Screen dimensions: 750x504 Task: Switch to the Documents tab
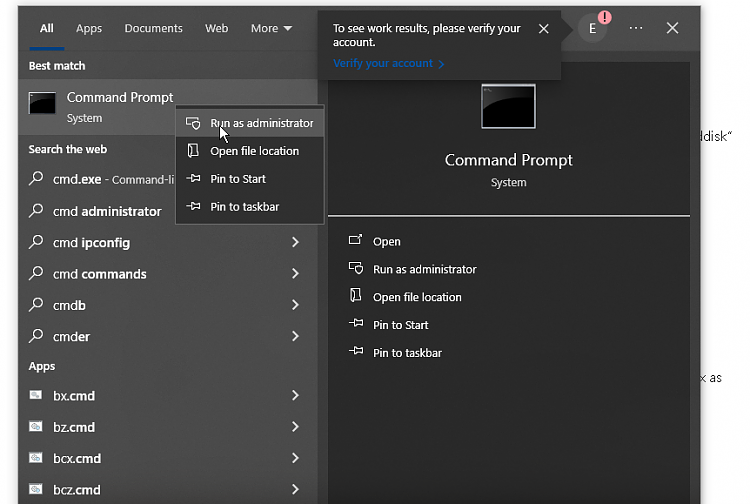coord(154,28)
